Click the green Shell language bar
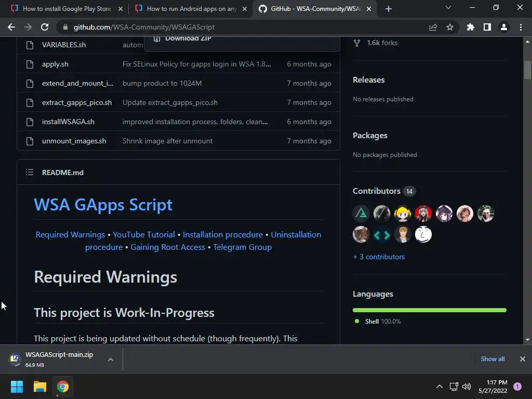The height and width of the screenshot is (399, 532). click(x=430, y=310)
